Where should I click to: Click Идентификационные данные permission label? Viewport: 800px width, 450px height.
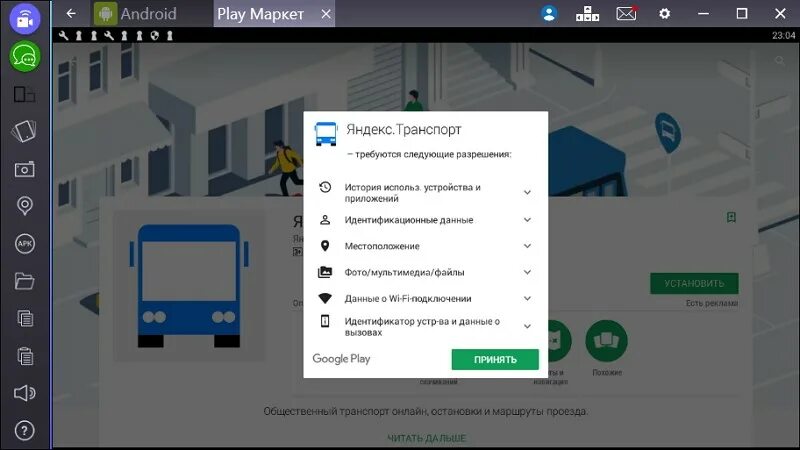click(x=409, y=220)
